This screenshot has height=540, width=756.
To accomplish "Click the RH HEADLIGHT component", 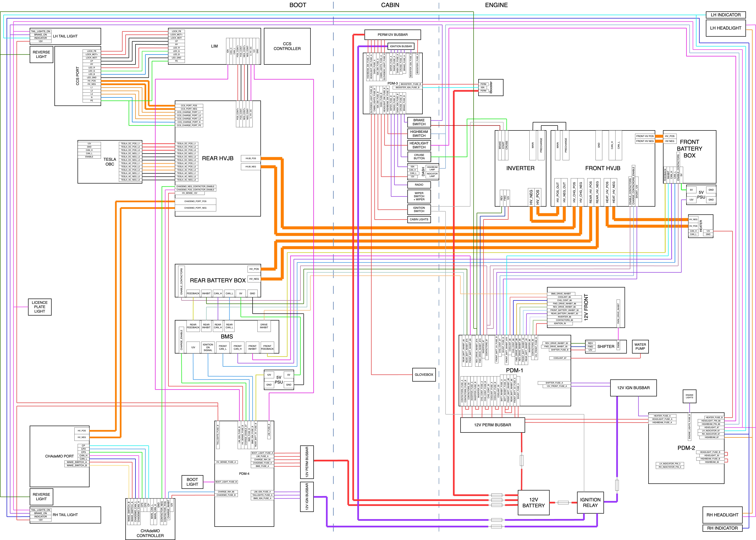I will (x=722, y=515).
